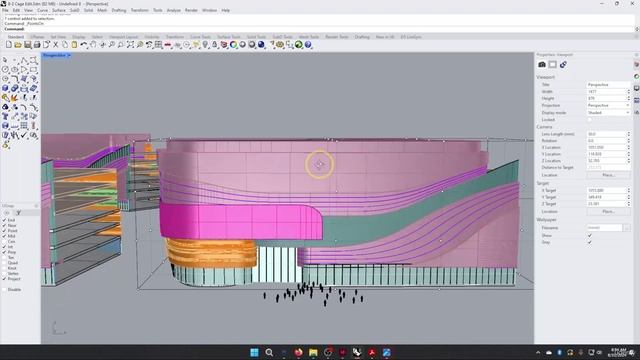Image resolution: width=640 pixels, height=360 pixels.
Task: Click the filter funnel icon in the OSnap panel
Action: pyautogui.click(x=18, y=213)
